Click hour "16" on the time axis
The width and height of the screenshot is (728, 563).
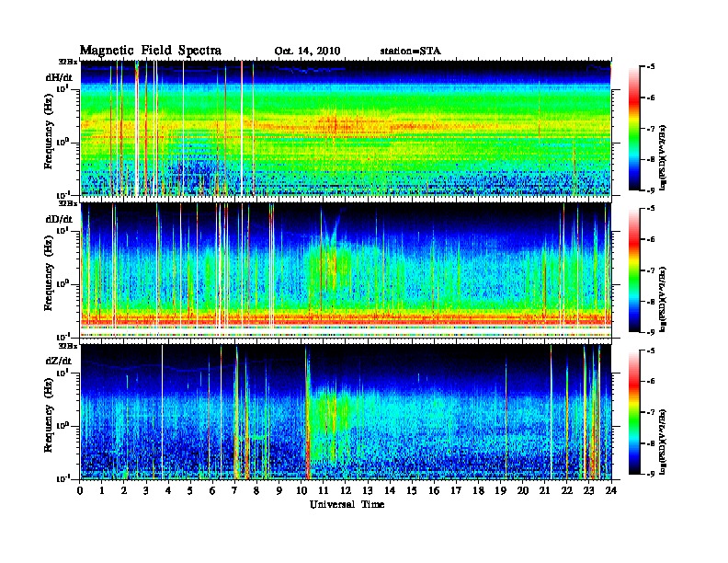(x=434, y=490)
